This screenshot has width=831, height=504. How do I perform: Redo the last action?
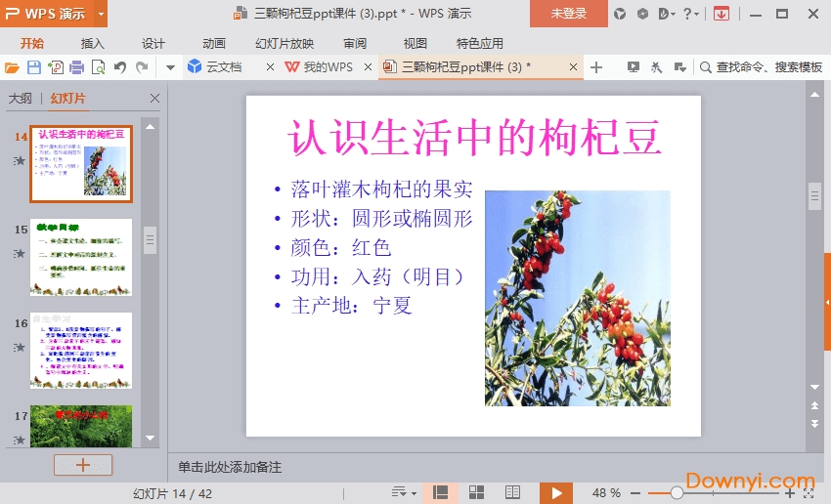click(142, 67)
